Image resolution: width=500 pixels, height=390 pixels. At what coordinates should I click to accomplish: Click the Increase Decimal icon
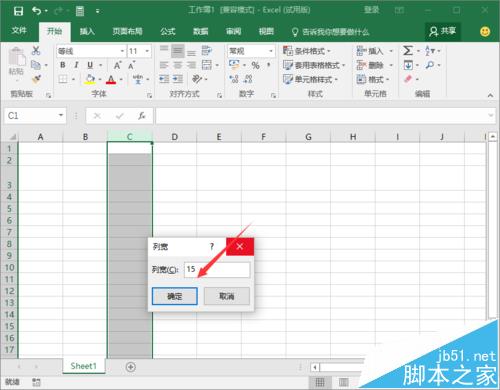234,79
